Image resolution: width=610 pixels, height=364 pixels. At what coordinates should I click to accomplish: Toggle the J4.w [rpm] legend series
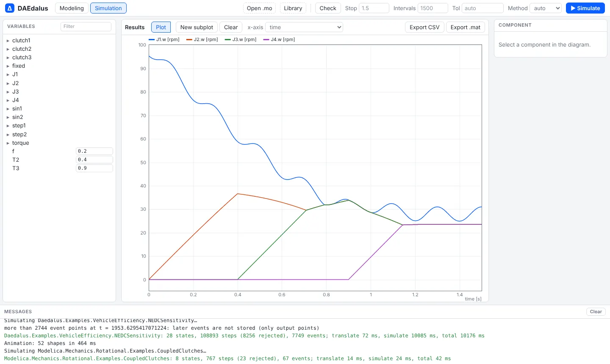(280, 39)
